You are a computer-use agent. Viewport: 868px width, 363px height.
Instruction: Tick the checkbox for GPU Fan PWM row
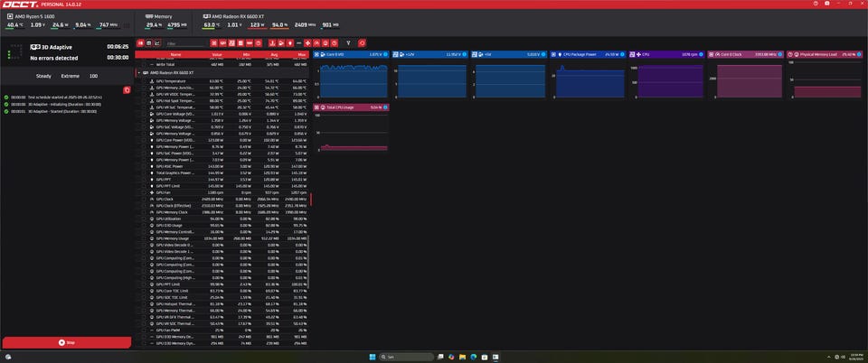tap(145, 330)
